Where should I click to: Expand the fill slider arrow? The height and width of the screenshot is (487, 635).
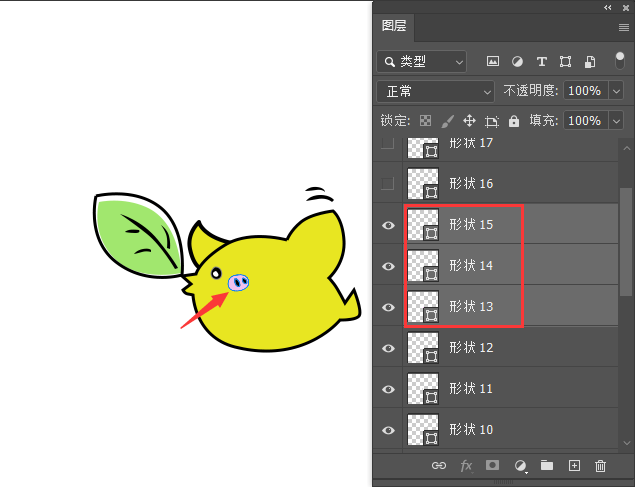click(616, 121)
